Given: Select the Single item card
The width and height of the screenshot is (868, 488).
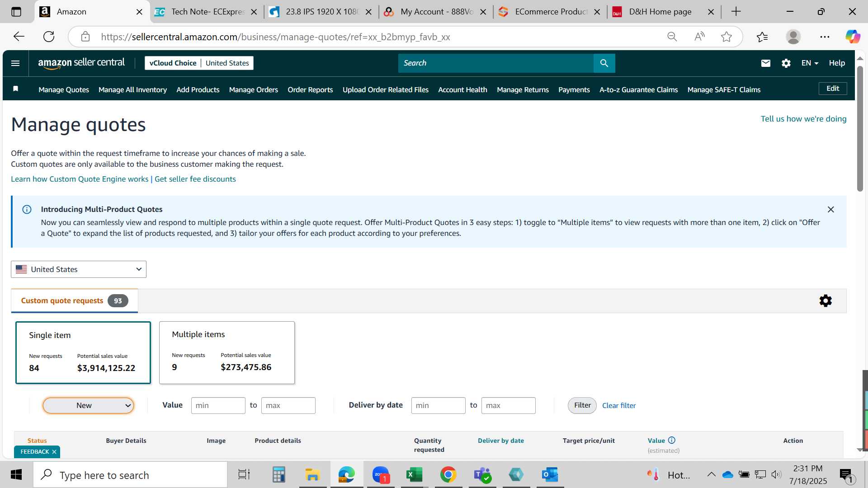Looking at the screenshot, I should [x=83, y=352].
